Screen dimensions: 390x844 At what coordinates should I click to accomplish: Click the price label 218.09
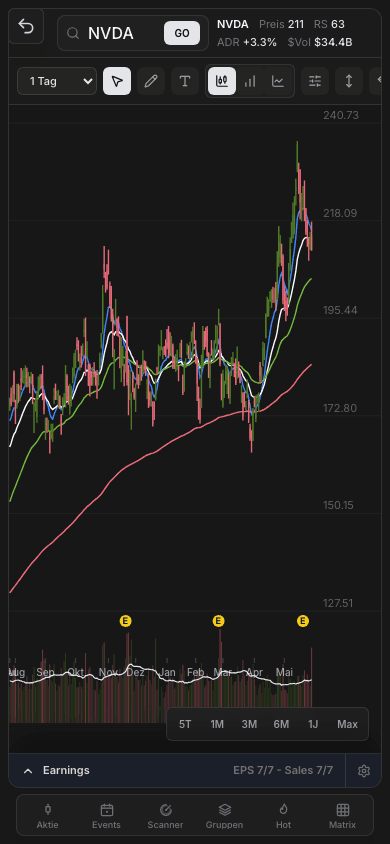(340, 213)
